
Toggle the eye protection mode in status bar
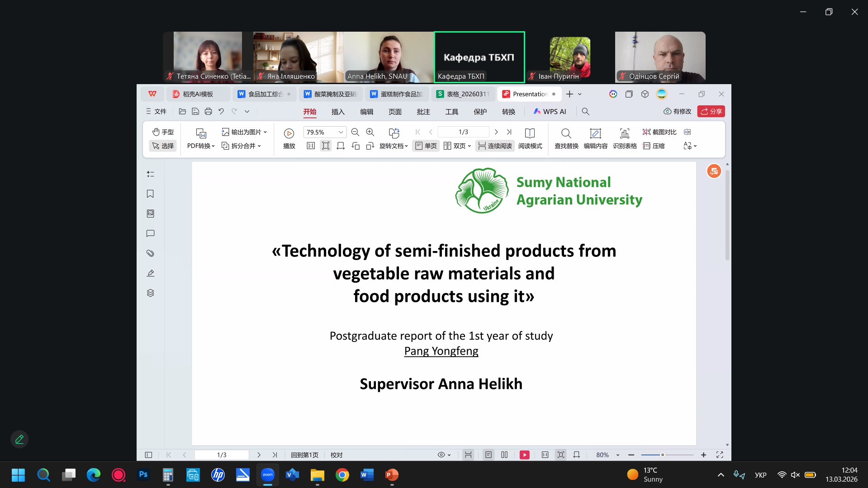(x=441, y=455)
